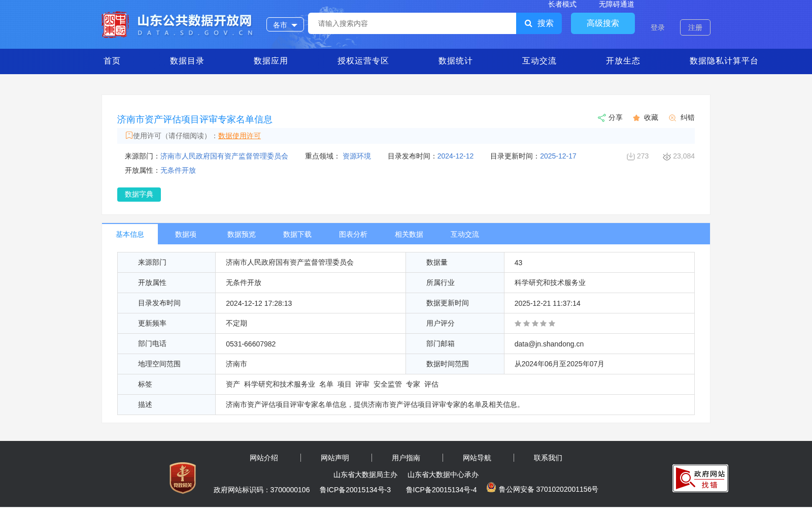Click the 资源环境 domain link
This screenshot has height=508, width=812.
[x=357, y=156]
